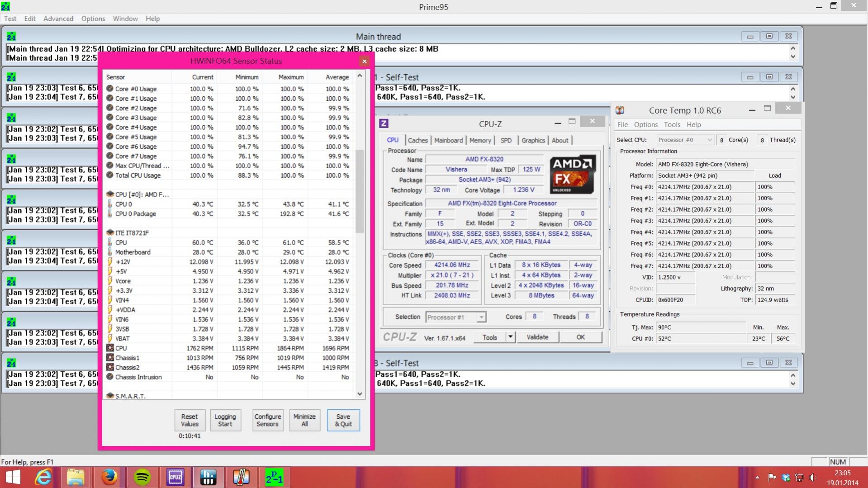Screen dimensions: 868x488
Task: Click the Chassis Intrusion sensor icon
Action: coord(109,377)
